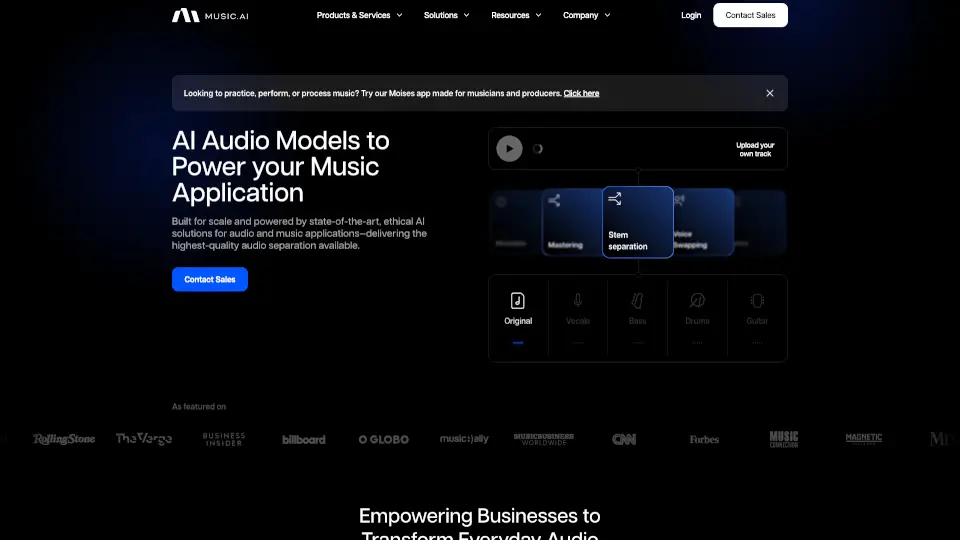Open the Billboard logo
The width and height of the screenshot is (960, 540).
click(x=304, y=440)
